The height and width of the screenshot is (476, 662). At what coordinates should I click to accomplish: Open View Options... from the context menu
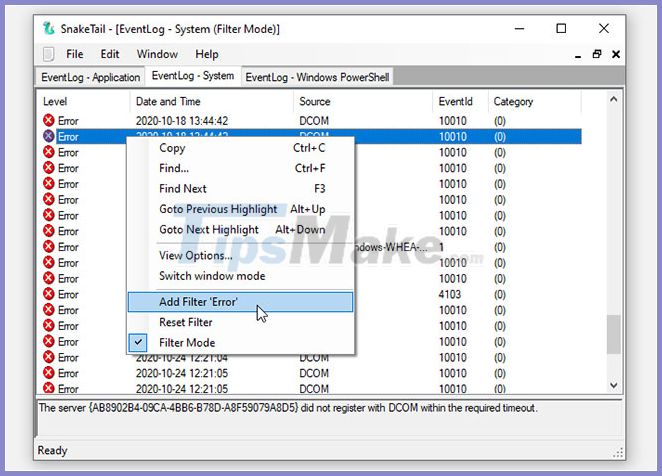241,256
